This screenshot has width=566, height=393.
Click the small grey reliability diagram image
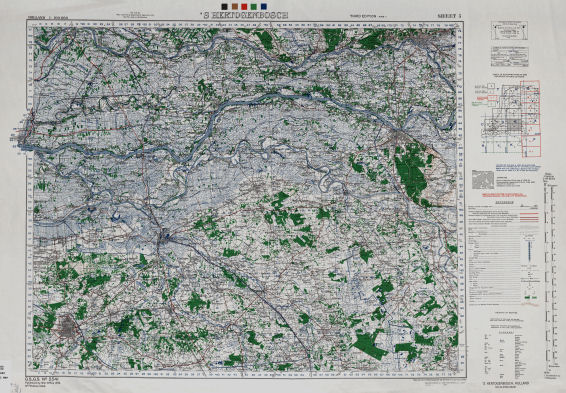click(x=483, y=180)
